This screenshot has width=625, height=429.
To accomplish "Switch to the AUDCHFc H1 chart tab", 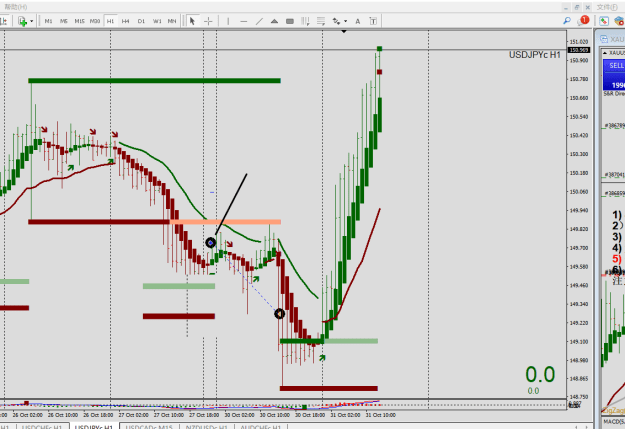I will (260, 427).
